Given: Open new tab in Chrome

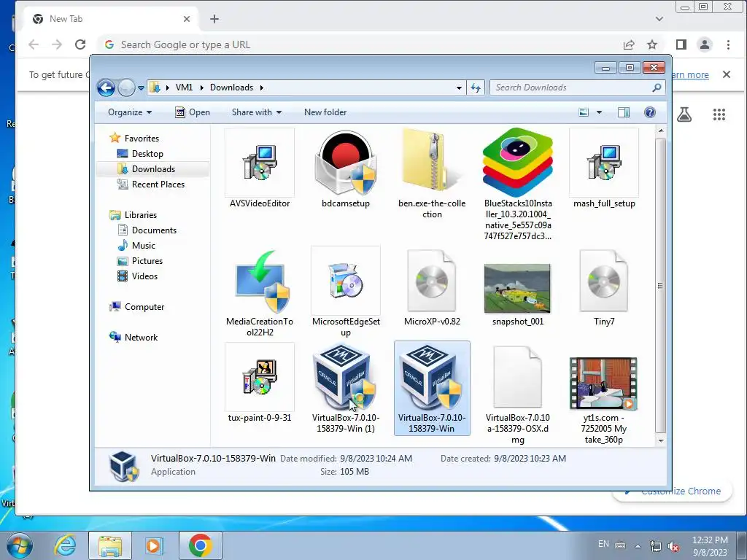Looking at the screenshot, I should pyautogui.click(x=214, y=19).
